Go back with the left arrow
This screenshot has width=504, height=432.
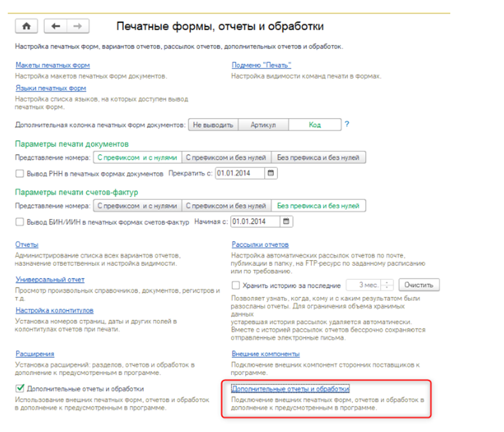[x=56, y=26]
